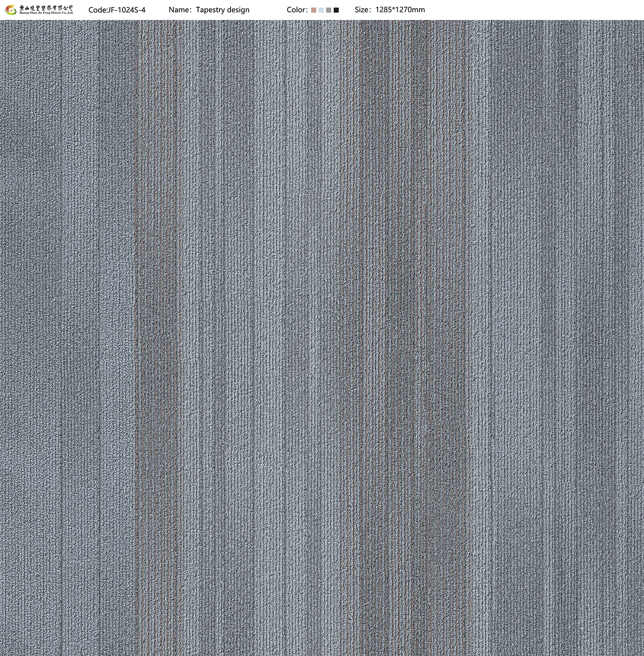
Task: Pick the medium gray color swatch
Action: (328, 10)
